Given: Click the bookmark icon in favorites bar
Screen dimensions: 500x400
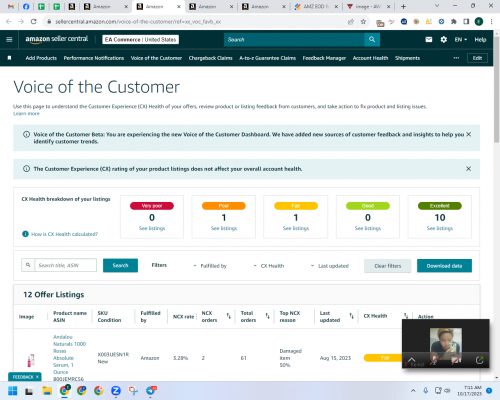Looking at the screenshot, I should 9,58.
